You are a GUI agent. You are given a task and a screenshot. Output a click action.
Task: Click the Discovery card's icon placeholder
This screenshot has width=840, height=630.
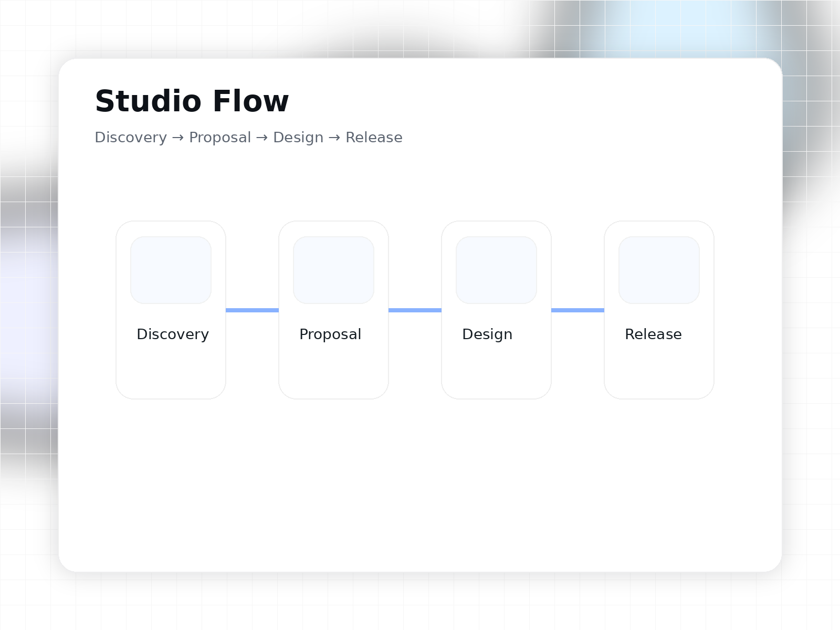click(171, 270)
